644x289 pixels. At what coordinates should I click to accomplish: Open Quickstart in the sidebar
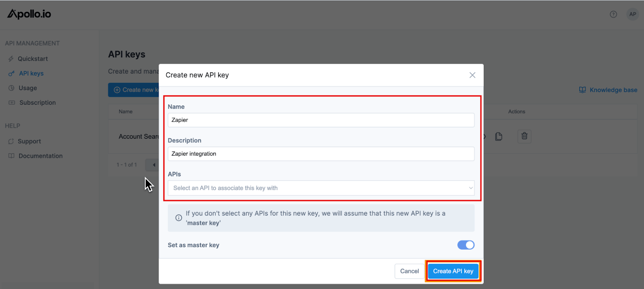click(x=33, y=59)
